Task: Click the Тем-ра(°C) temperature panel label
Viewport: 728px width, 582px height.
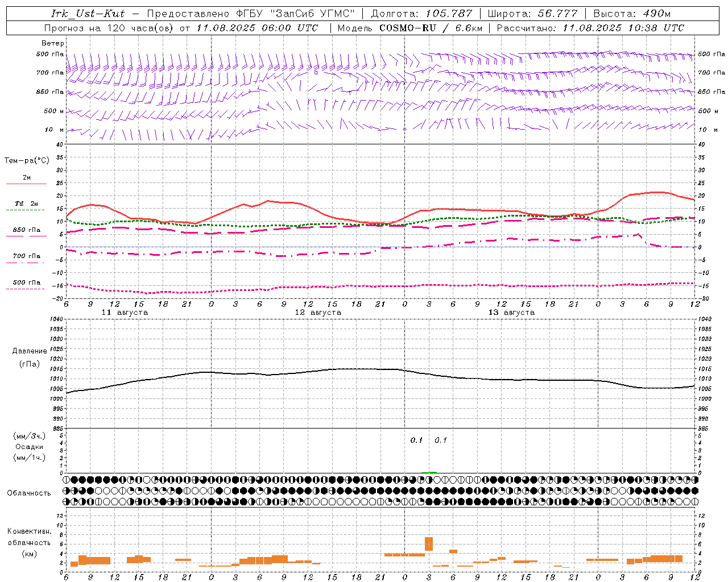Action: click(27, 161)
